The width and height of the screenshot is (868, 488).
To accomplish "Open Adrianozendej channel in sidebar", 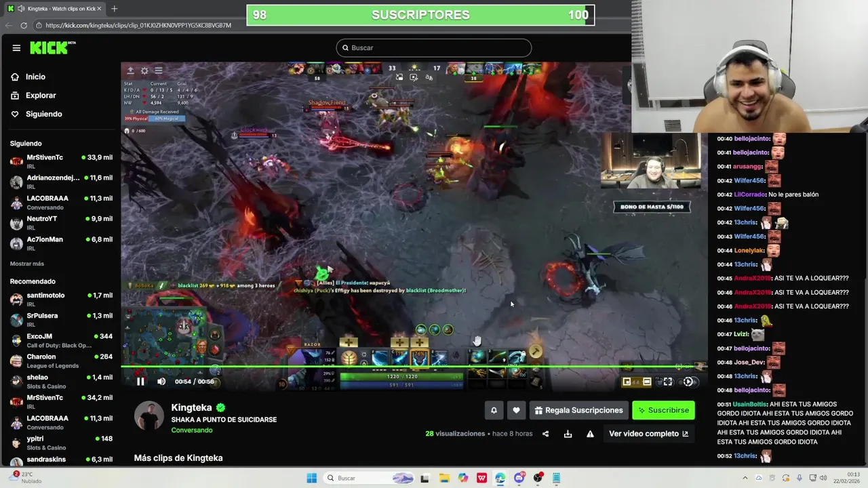I will point(61,182).
